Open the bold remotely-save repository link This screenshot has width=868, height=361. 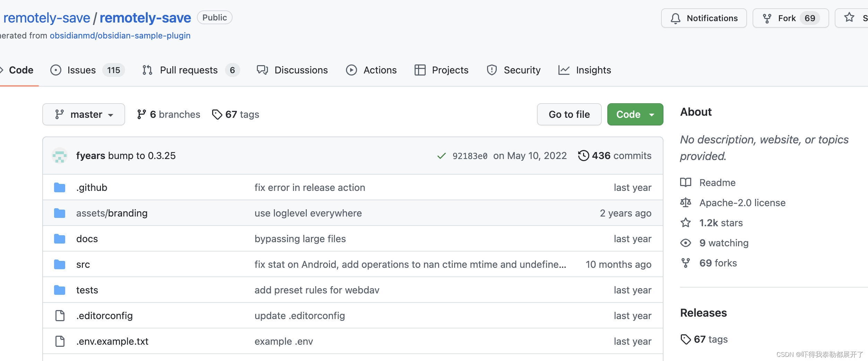pos(145,18)
